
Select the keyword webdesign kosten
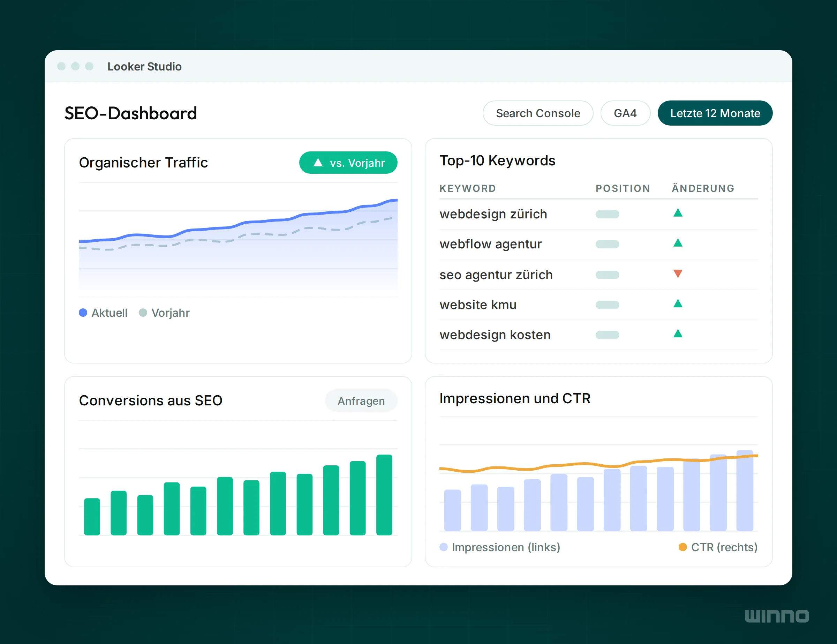coord(495,335)
